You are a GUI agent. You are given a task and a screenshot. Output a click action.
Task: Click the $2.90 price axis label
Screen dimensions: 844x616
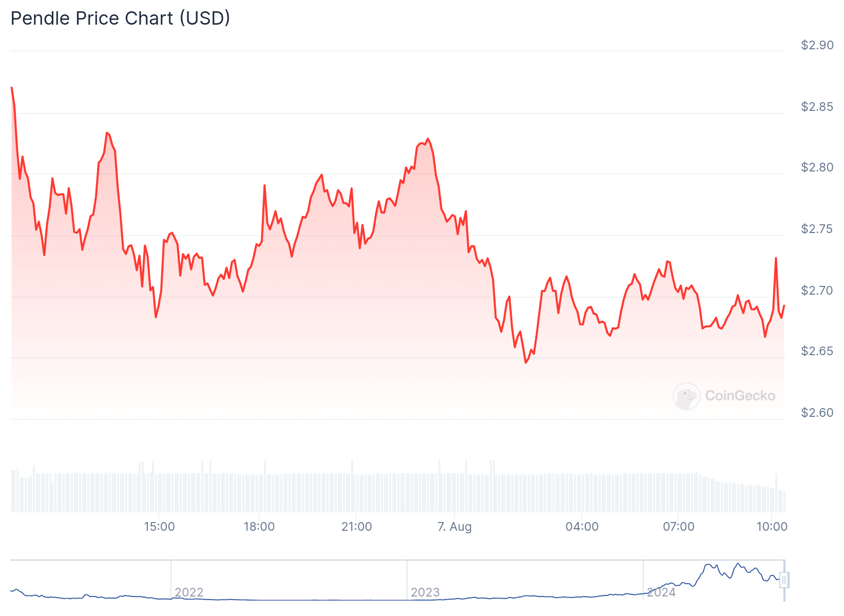pos(817,45)
